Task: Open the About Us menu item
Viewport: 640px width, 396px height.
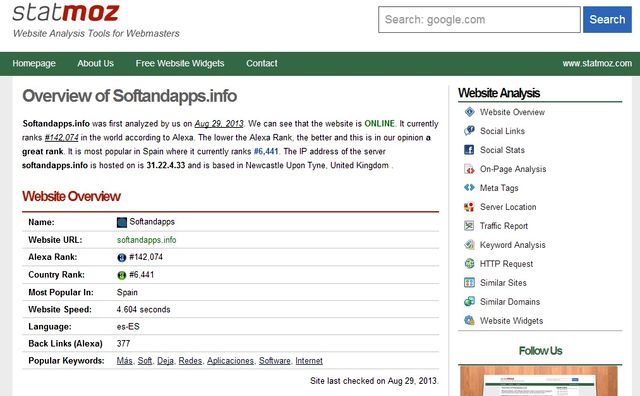Action: pos(96,64)
